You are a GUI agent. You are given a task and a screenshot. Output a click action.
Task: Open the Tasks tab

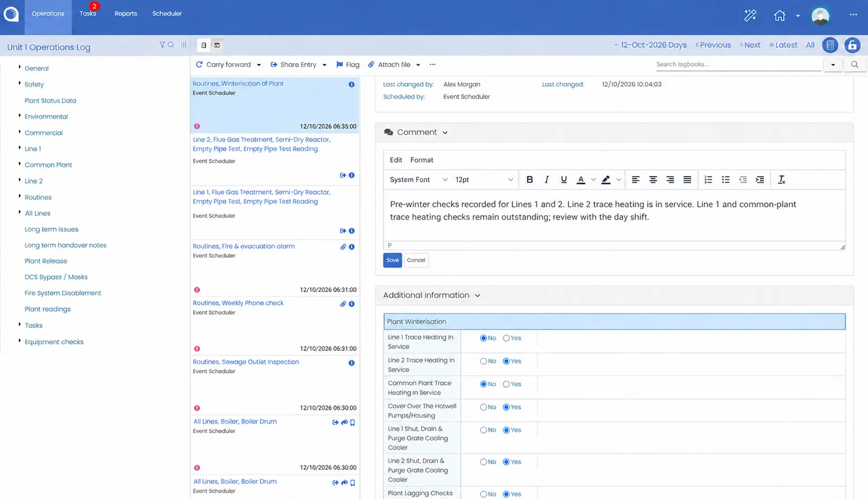[x=88, y=14]
